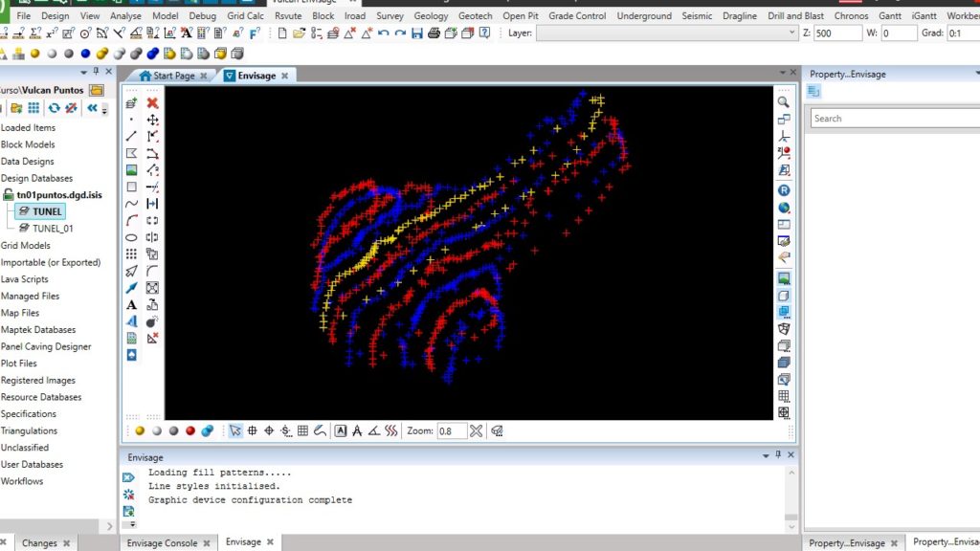Select the arc drawing tool
The image size is (980, 551).
click(x=131, y=221)
